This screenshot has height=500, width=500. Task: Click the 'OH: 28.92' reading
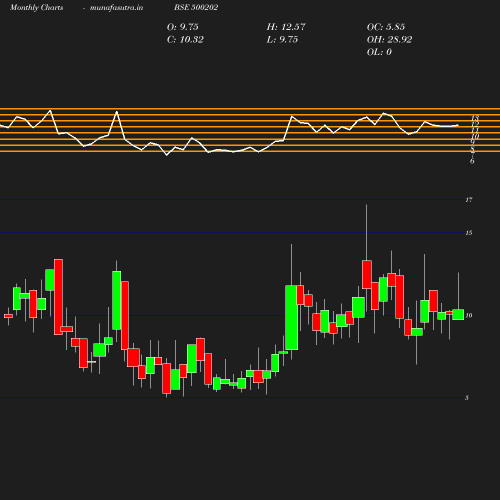pyautogui.click(x=389, y=40)
